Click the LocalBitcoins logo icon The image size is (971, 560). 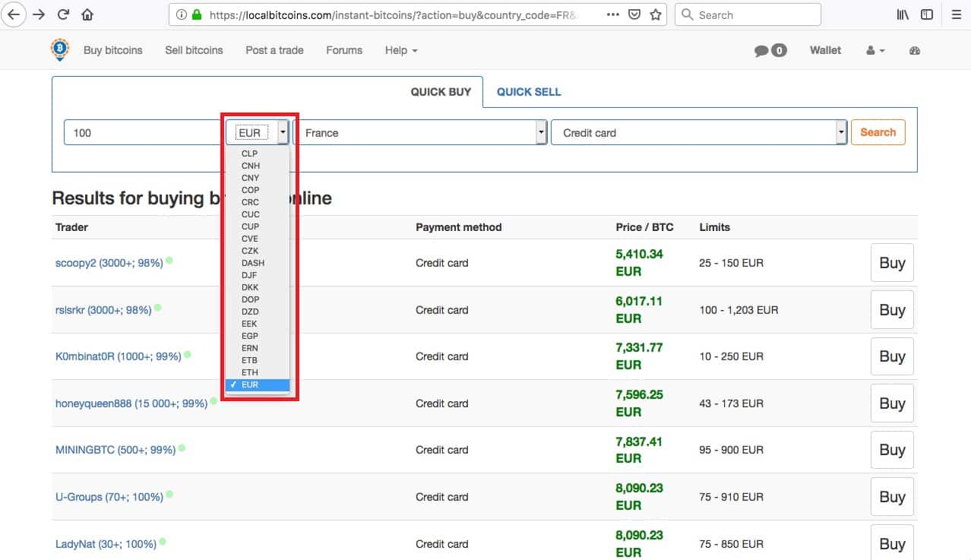click(59, 50)
